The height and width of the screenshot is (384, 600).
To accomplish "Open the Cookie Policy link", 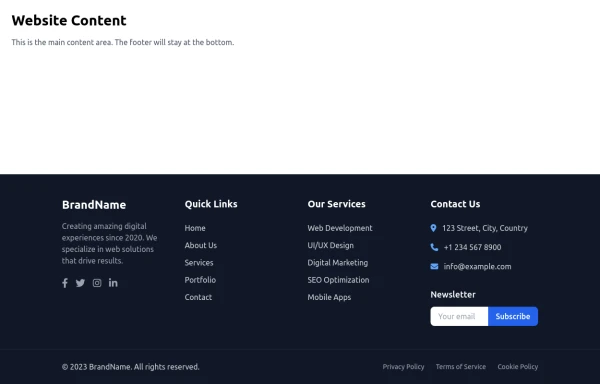I will [518, 366].
